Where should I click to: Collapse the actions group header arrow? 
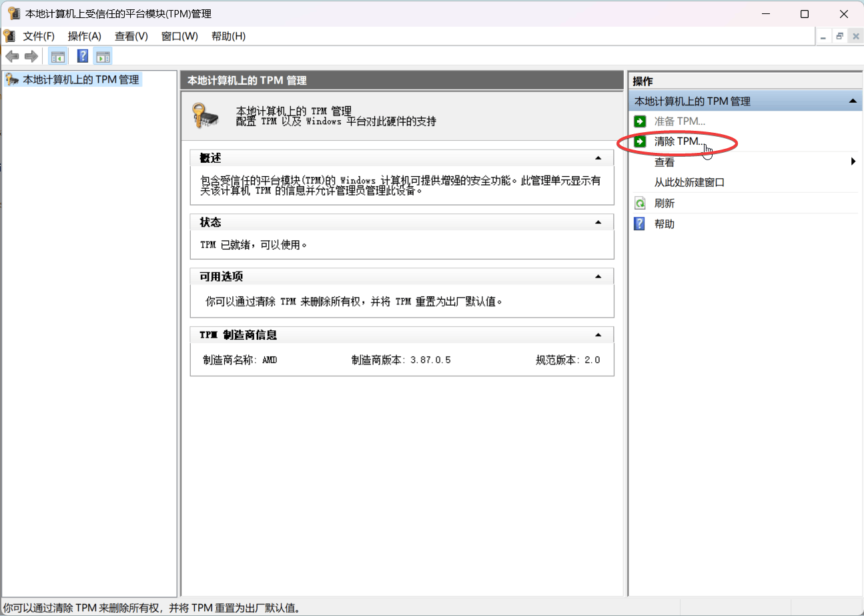[x=852, y=101]
